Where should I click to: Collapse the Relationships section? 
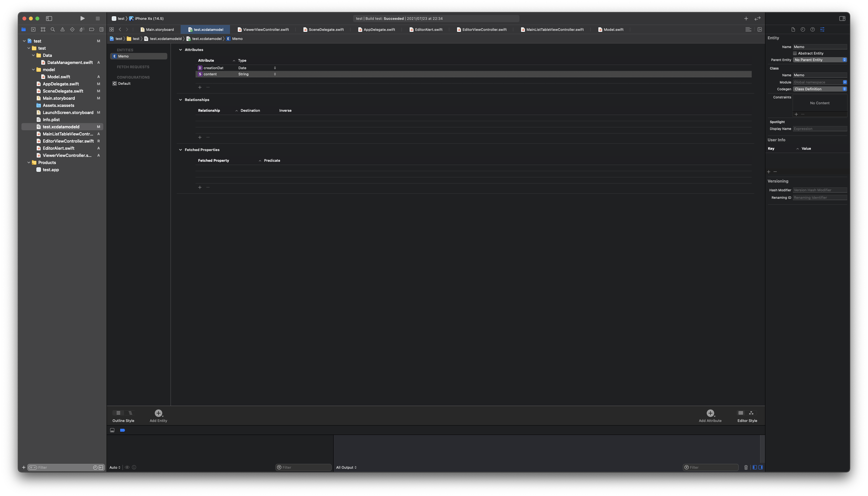click(181, 100)
